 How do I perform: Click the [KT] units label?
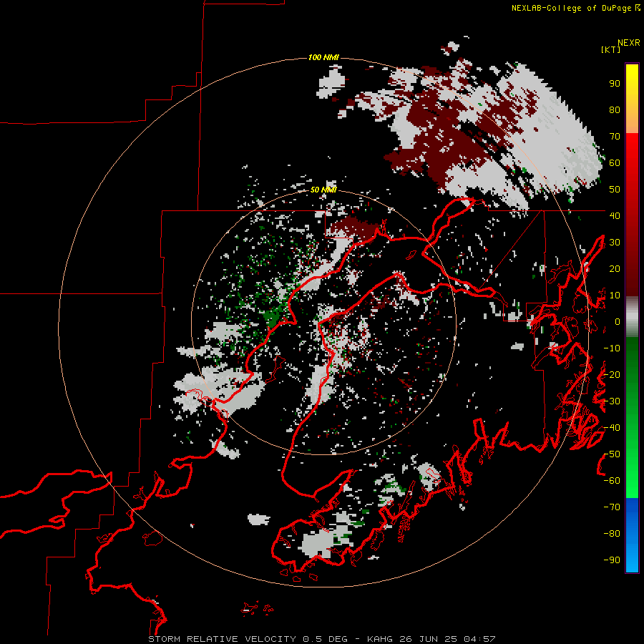point(610,49)
